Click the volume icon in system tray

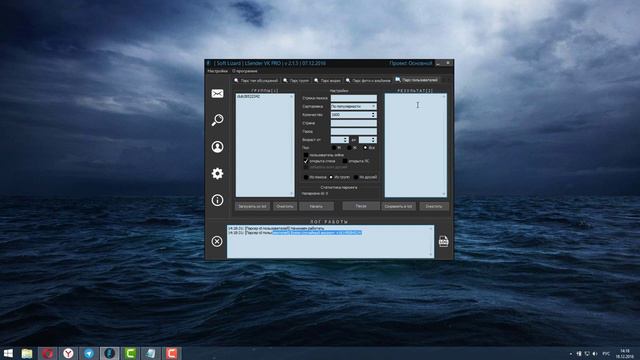pyautogui.click(x=595, y=353)
